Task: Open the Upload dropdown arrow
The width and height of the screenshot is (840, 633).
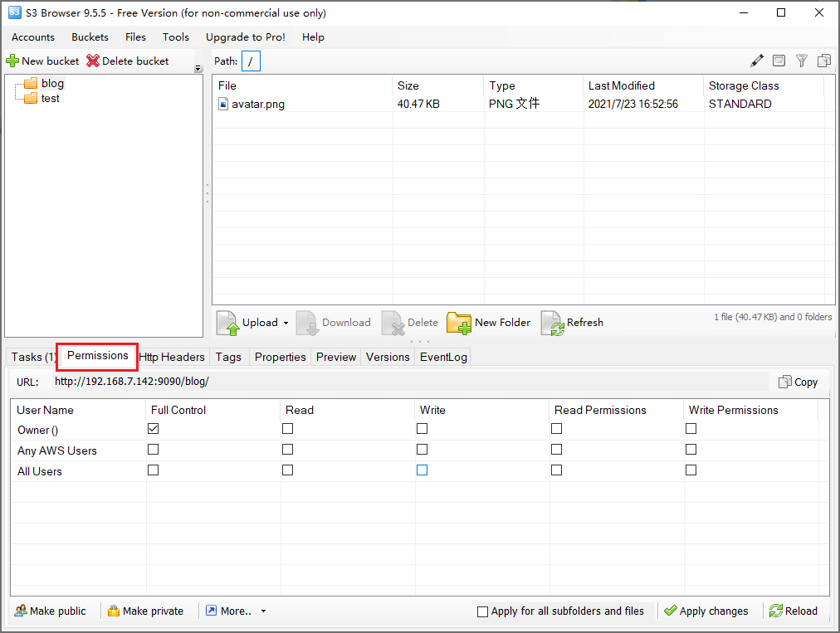Action: pyautogui.click(x=286, y=323)
